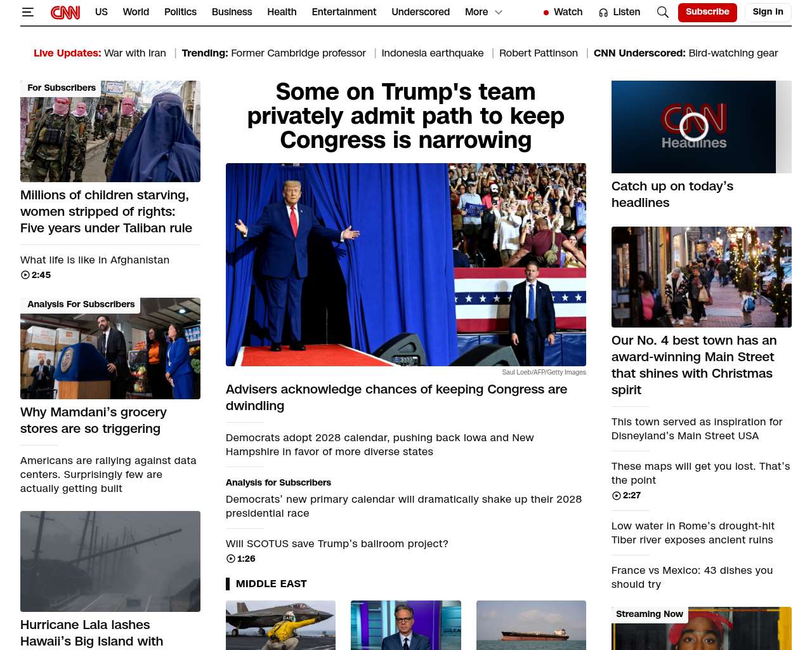Click the Sign in button
Screen dimensions: 812x650
[768, 12]
